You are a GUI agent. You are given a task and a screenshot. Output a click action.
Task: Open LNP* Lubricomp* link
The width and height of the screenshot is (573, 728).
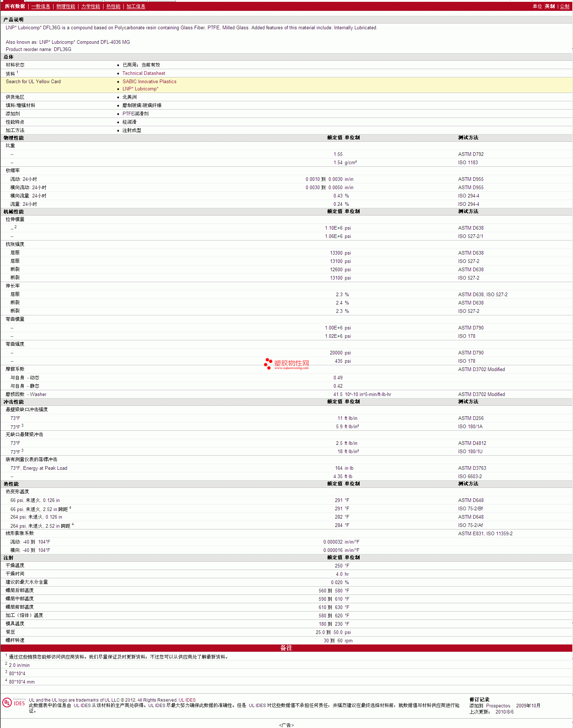click(x=140, y=89)
